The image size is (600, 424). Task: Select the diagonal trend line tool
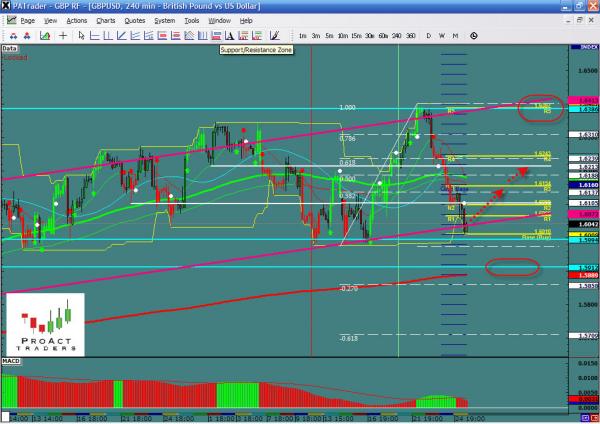click(x=122, y=36)
